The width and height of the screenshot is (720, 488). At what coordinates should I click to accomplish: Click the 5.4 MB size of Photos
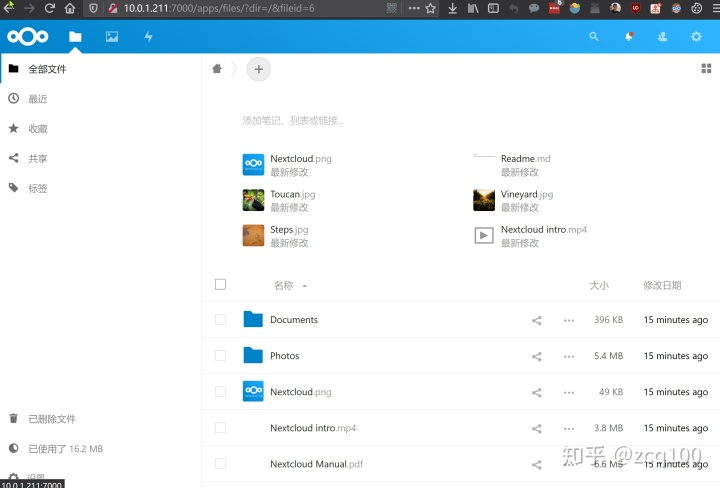pos(608,356)
